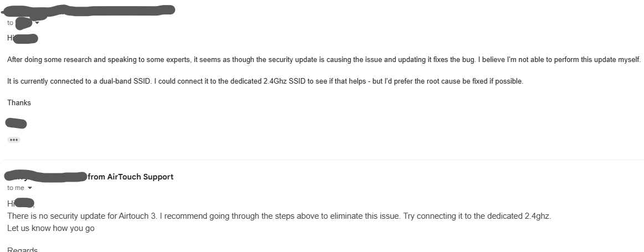644x252 pixels.
Task: Click the "to me" recipient text
Action: coord(15,188)
